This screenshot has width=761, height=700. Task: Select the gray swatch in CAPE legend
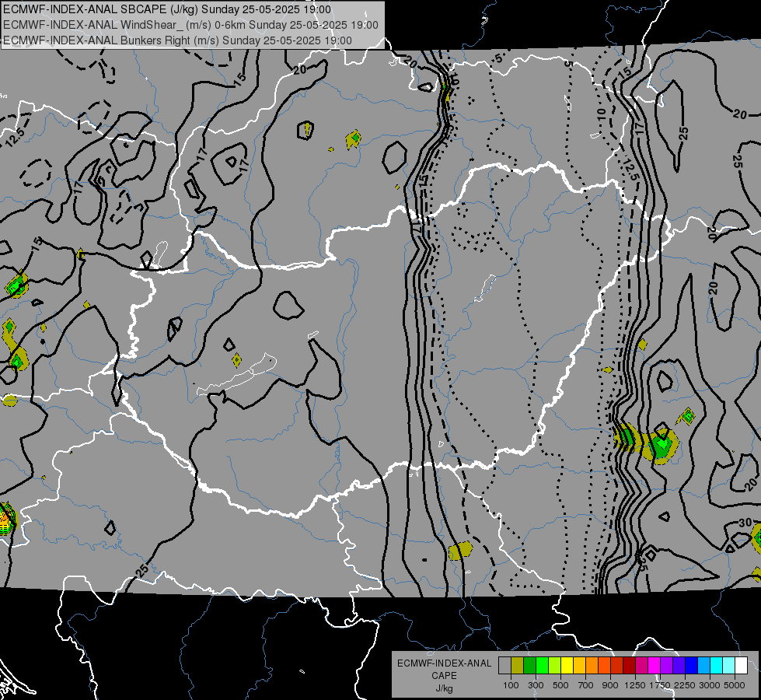(x=504, y=666)
